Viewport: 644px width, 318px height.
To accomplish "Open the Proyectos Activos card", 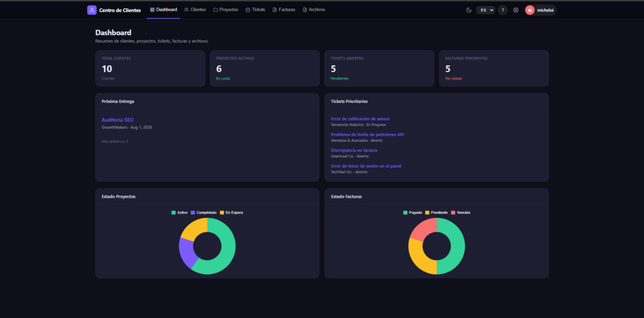I will tap(265, 68).
